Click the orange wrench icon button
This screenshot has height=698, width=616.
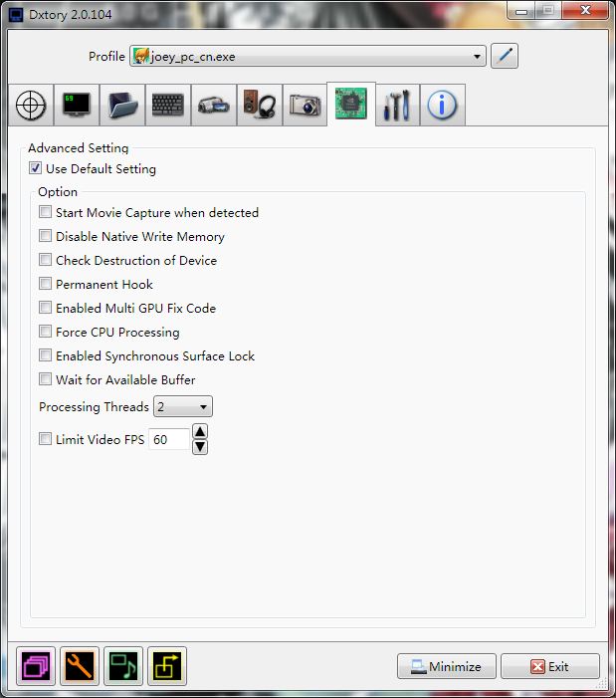[x=80, y=666]
